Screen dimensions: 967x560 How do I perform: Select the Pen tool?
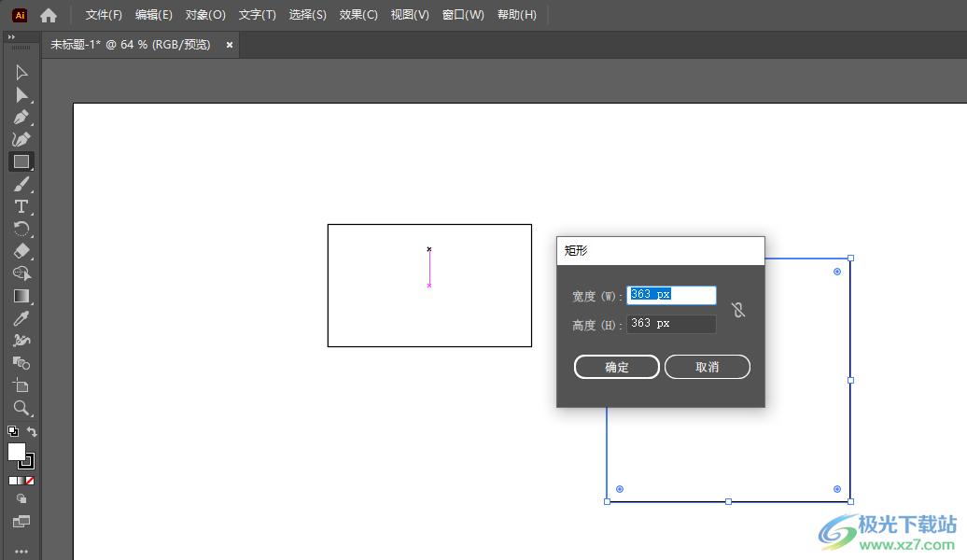point(21,118)
